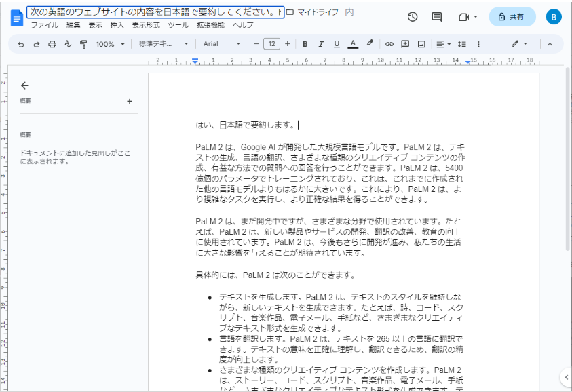This screenshot has width=572, height=392.
Task: Increase font size with plus button
Action: click(288, 44)
